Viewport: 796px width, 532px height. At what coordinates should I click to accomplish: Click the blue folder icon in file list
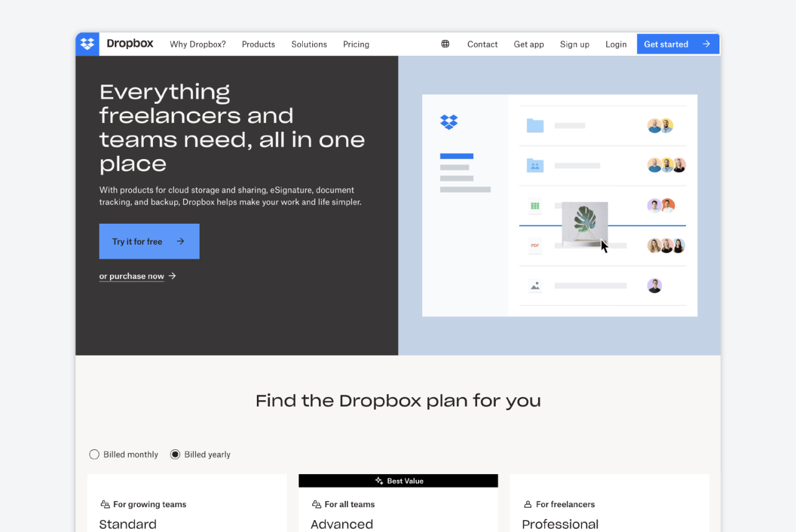(x=535, y=125)
